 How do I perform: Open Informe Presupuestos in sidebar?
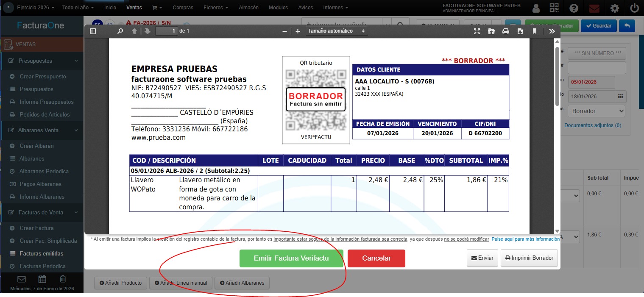pos(47,102)
